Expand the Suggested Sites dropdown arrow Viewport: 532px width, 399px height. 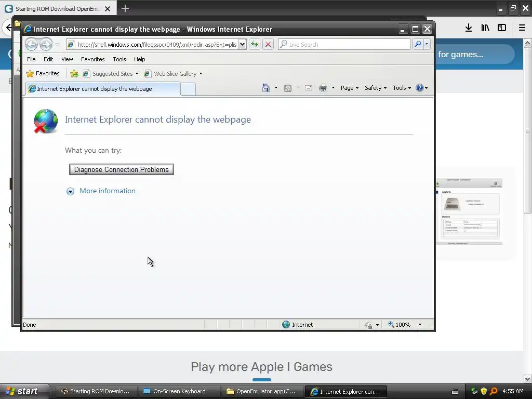(137, 74)
